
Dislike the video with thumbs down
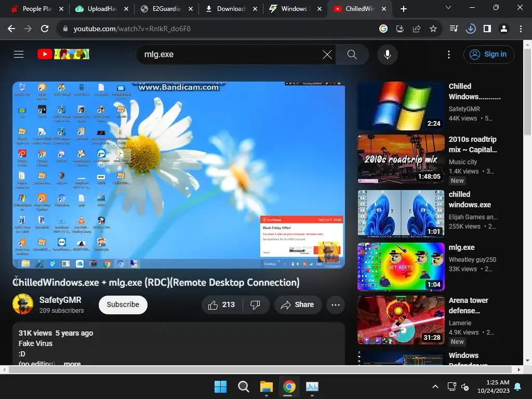coord(255,304)
